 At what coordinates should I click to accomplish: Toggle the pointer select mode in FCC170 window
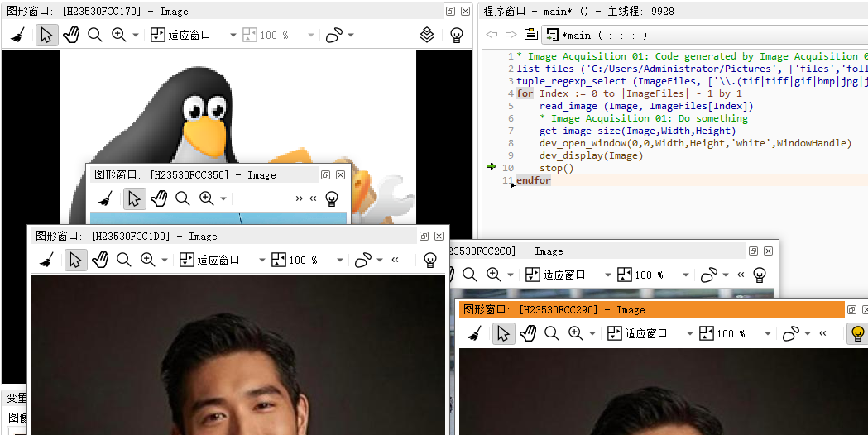[47, 36]
